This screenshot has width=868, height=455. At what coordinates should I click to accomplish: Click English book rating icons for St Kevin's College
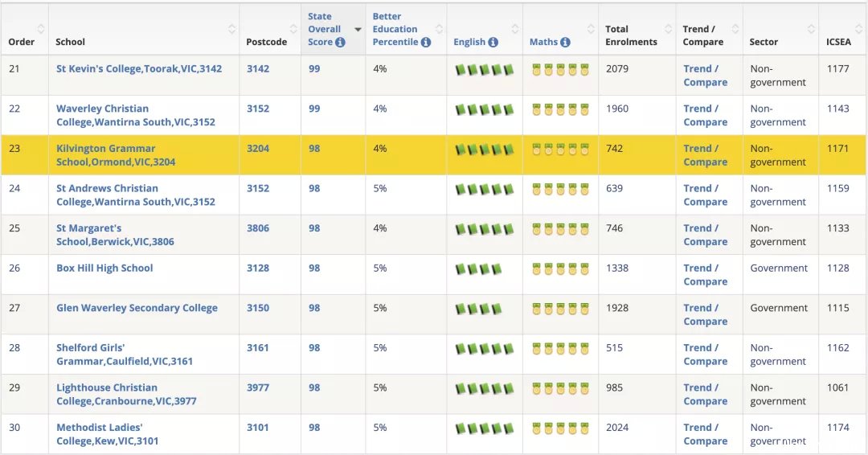click(485, 70)
